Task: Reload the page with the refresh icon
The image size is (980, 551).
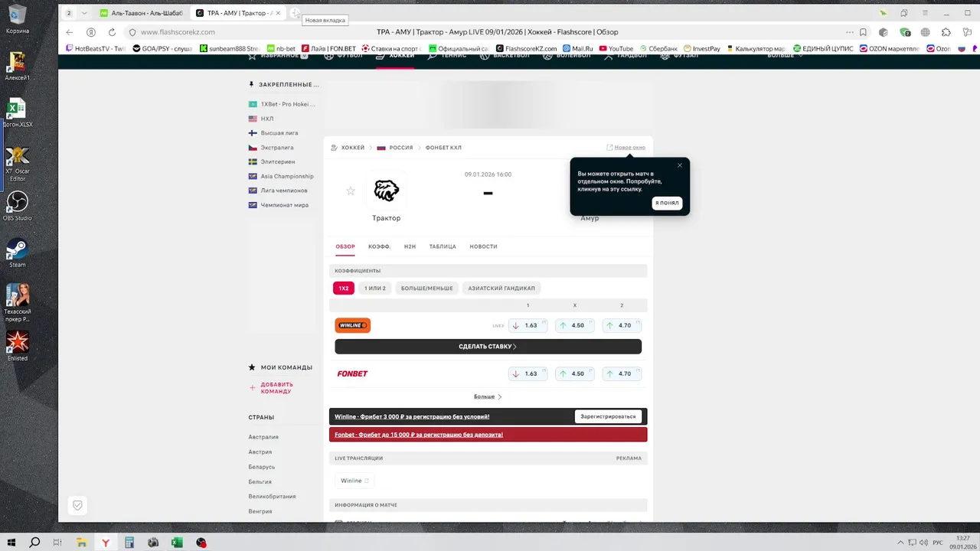Action: click(x=112, y=32)
